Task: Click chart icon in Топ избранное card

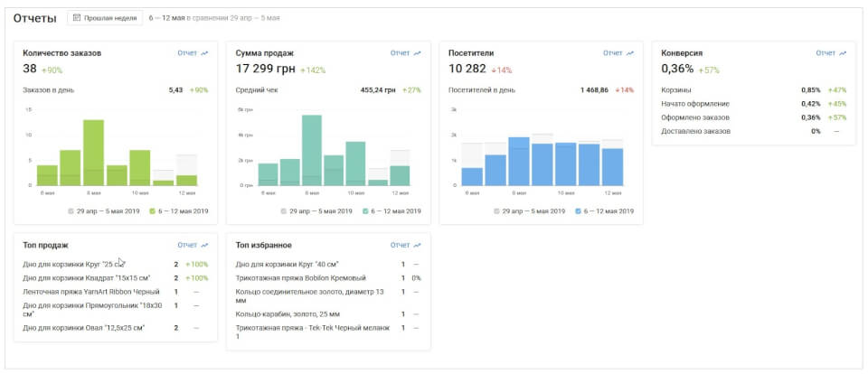Action: 417,245
